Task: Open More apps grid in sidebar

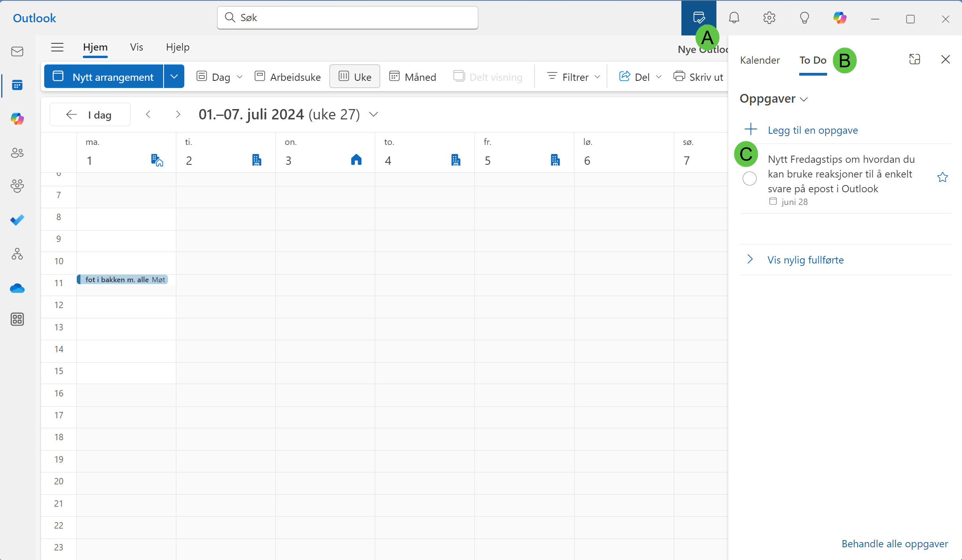Action: coord(17,319)
